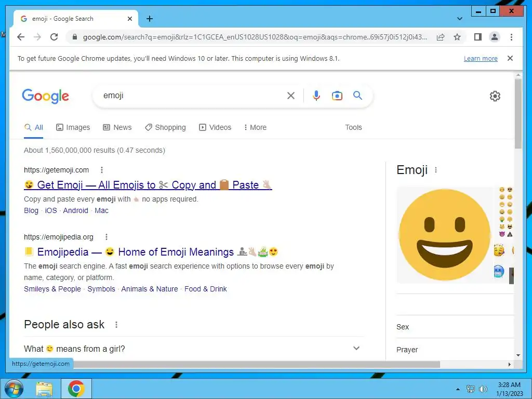
Task: Open Animals & Nature sitelink
Action: (x=149, y=289)
